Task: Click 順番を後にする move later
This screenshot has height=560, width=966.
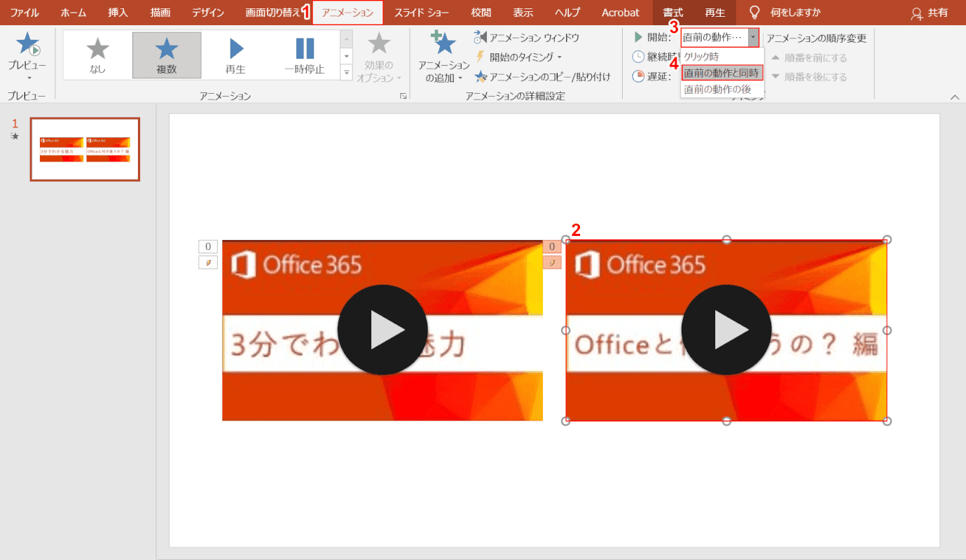Action: (809, 77)
